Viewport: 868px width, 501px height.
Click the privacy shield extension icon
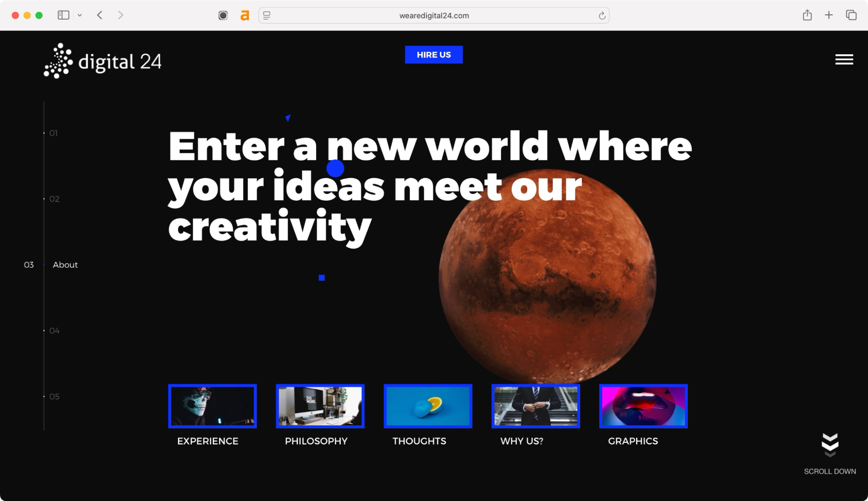tap(223, 16)
